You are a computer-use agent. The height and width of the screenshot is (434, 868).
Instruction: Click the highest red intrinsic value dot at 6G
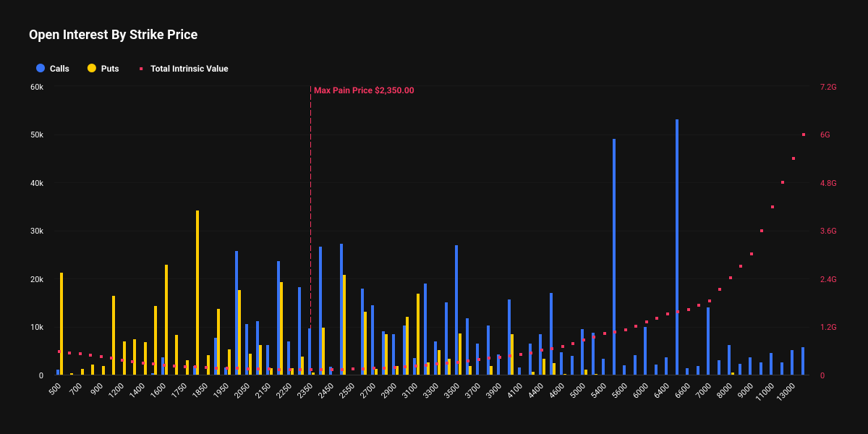pyautogui.click(x=804, y=135)
